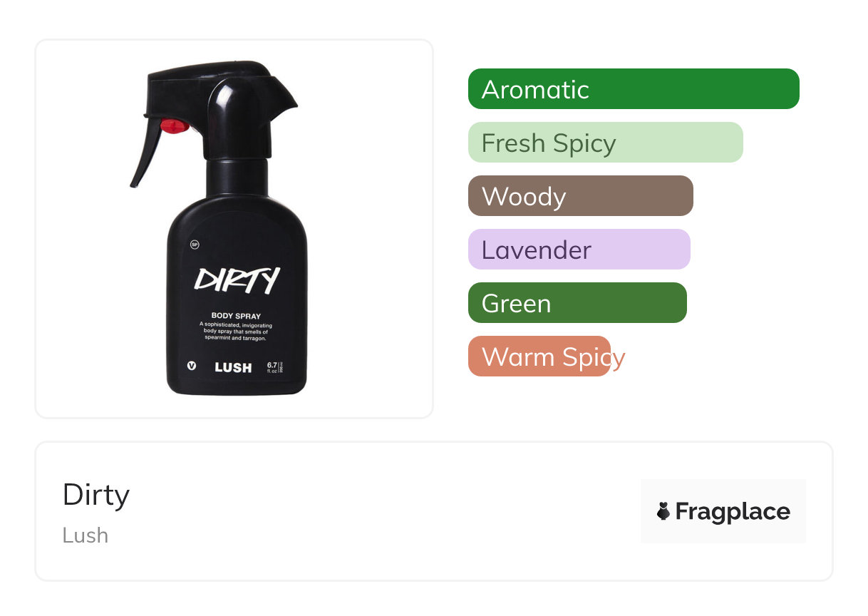Choose the brown Woody accord bar

point(581,196)
